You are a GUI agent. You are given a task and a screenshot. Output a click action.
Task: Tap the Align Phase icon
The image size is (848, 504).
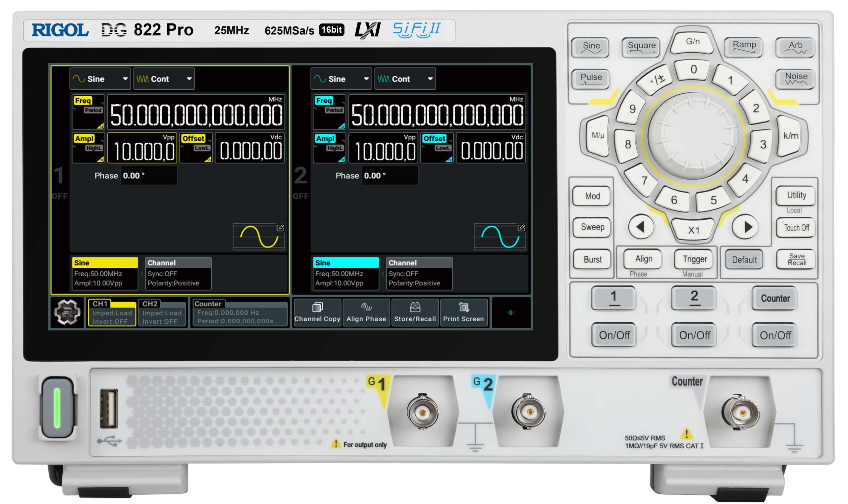(366, 312)
